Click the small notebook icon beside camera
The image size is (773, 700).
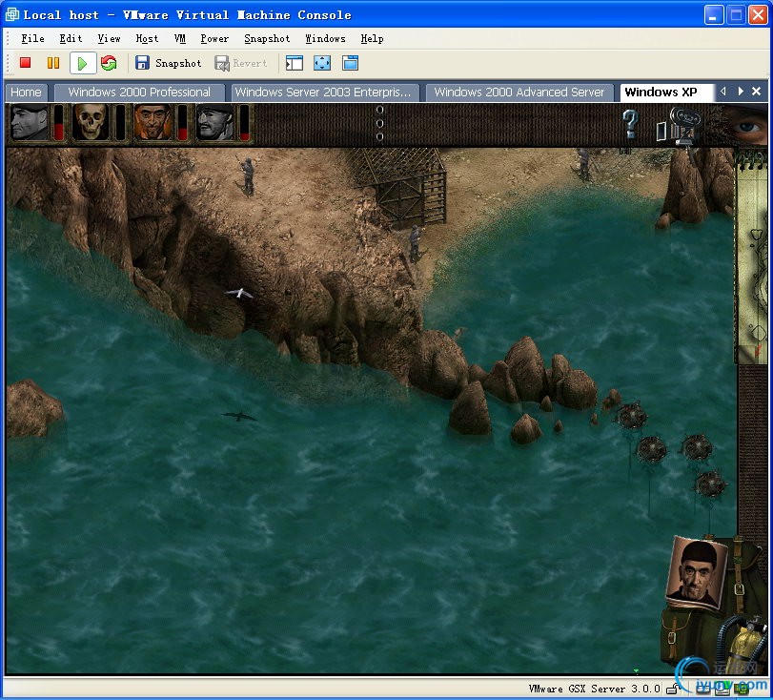pyautogui.click(x=661, y=132)
